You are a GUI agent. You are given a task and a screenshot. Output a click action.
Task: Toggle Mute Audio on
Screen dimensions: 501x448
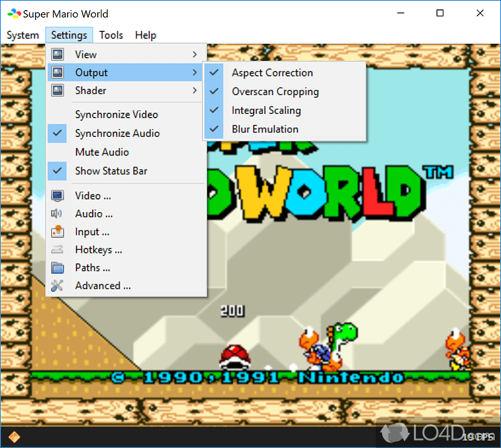(126, 152)
